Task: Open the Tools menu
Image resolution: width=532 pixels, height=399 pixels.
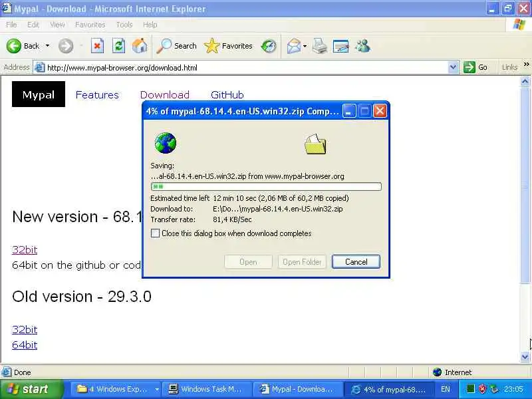Action: click(124, 25)
